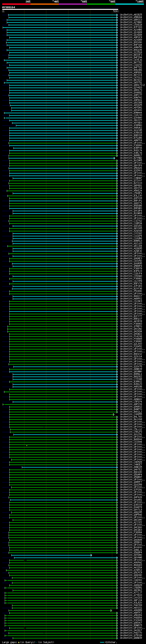Select UniRef100_Q8IJD4 hit label
Viewport: 146px width, 644px height.
point(131,246)
